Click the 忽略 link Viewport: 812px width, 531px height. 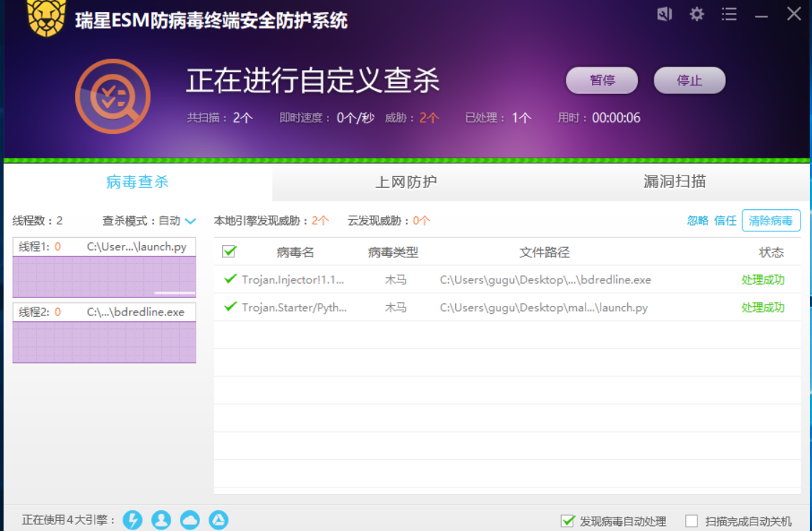coord(697,221)
